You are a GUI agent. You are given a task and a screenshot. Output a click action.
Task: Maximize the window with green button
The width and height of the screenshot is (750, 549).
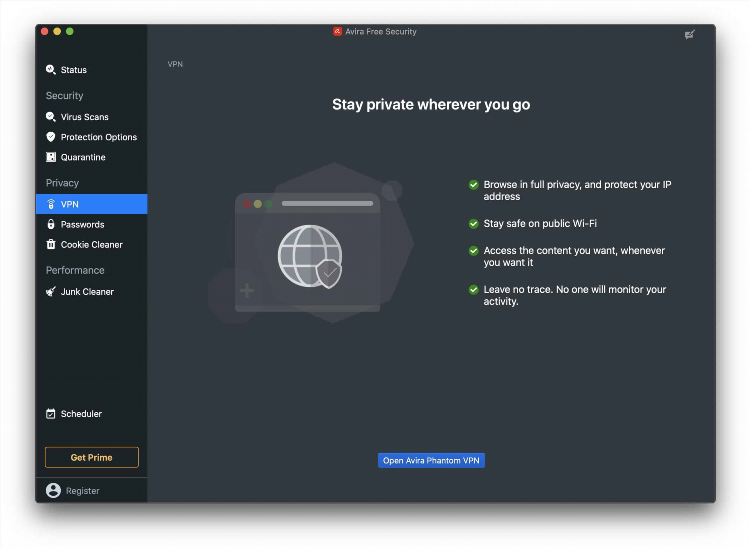coord(70,32)
